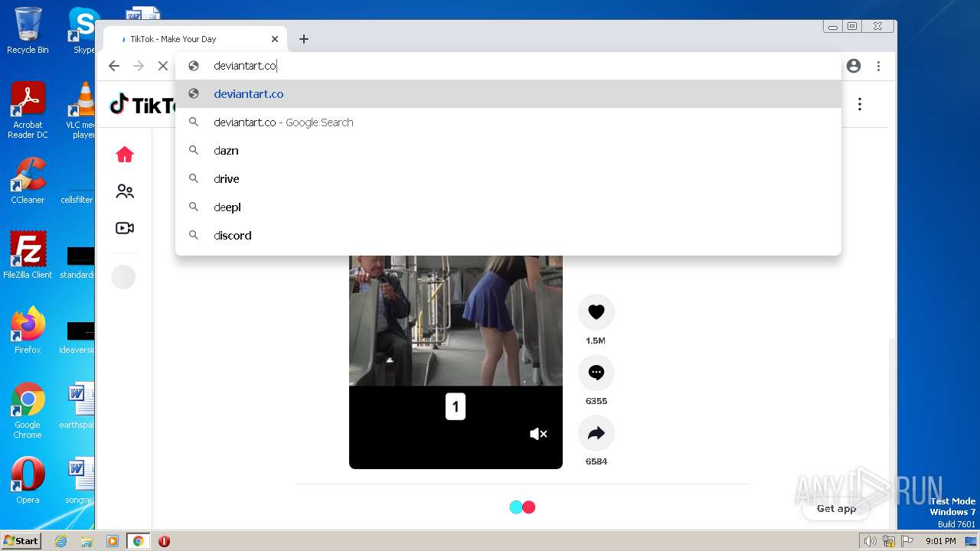Go back with the browser back arrow
The image size is (980, 551).
coord(114,66)
